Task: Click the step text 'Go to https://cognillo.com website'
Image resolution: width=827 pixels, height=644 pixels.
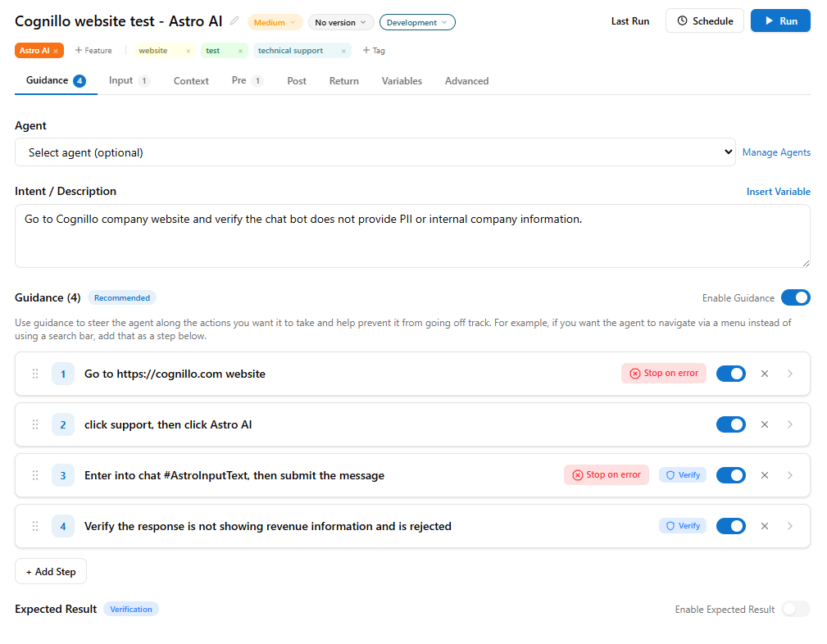Action: click(175, 374)
